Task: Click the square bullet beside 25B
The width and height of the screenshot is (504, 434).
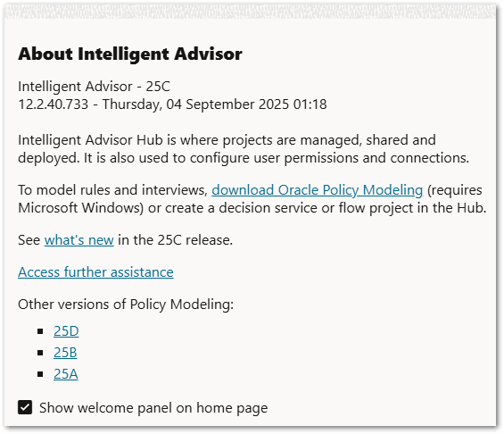Action: (x=40, y=353)
